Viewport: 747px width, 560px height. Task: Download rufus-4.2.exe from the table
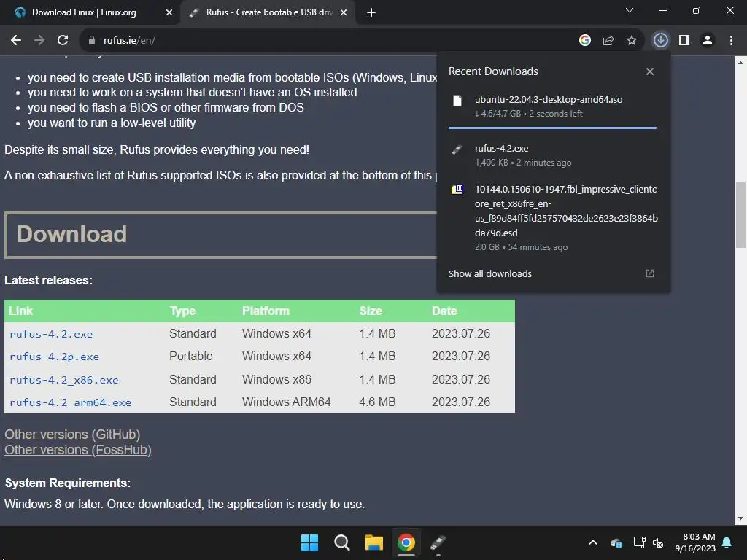tap(51, 334)
